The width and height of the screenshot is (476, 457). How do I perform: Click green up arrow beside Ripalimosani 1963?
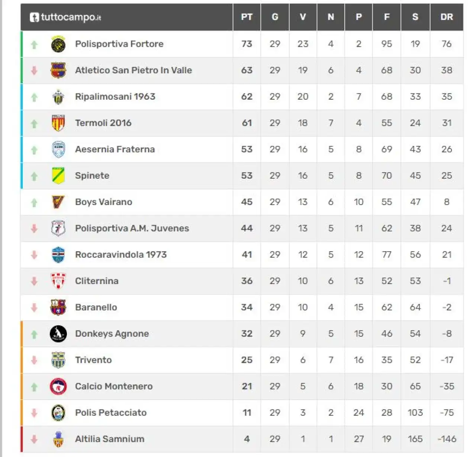(34, 98)
